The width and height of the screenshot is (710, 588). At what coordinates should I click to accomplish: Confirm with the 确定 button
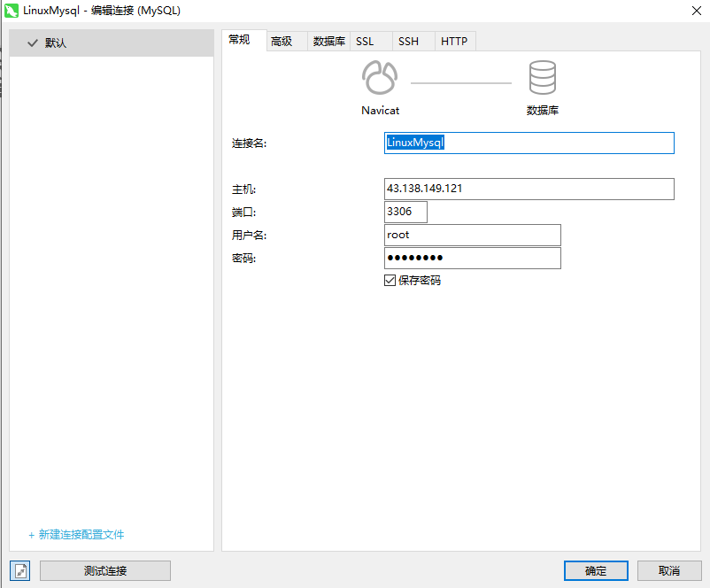click(x=596, y=571)
